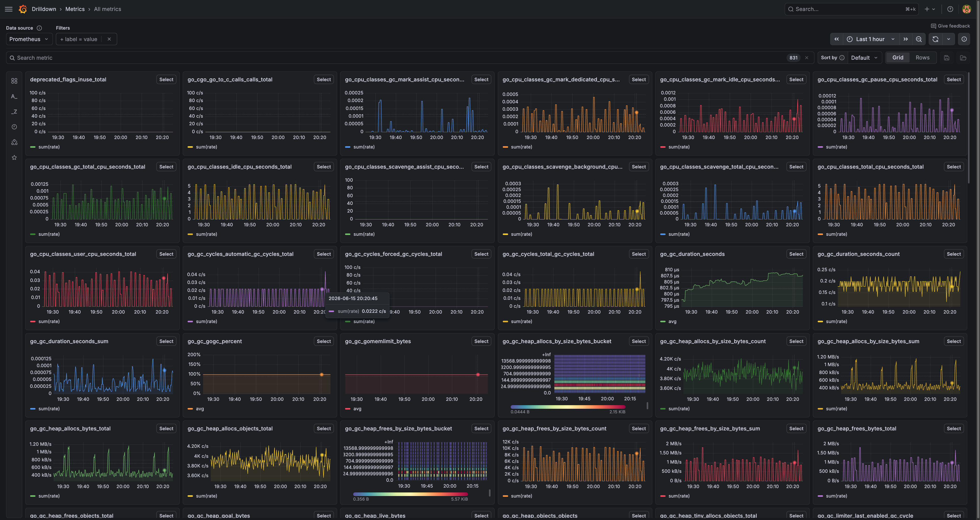Open the main hamburger navigation menu
This screenshot has height=520, width=980.
9,9
